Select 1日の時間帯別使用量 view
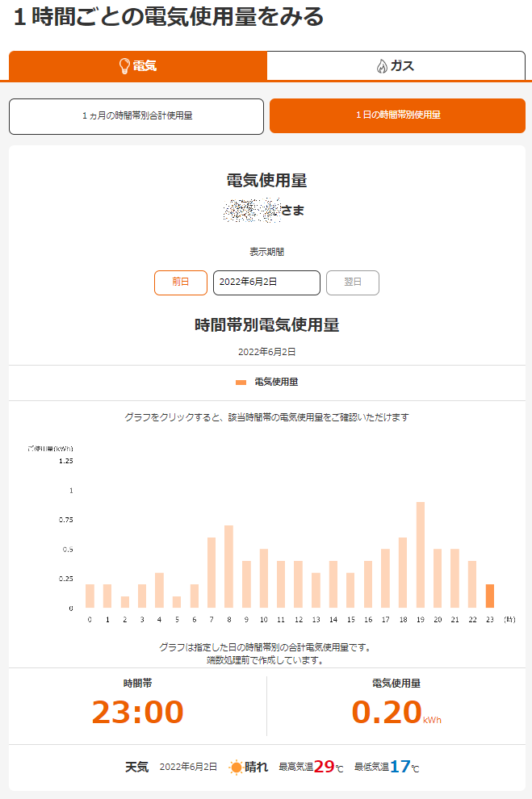 397,116
